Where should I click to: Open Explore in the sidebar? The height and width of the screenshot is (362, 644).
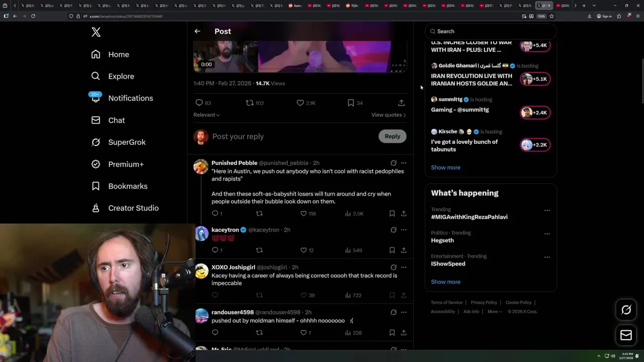tap(113, 76)
